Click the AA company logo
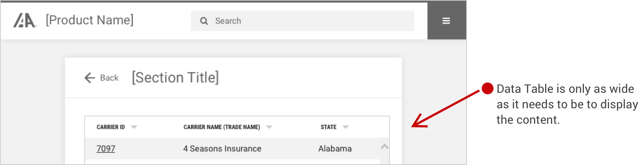This screenshot has width=644, height=165. (x=25, y=21)
